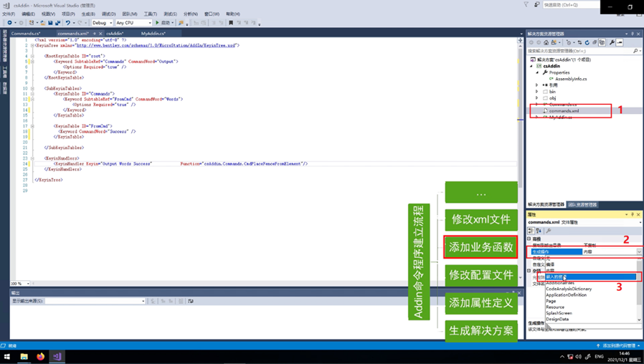Open the 文件(F) File menu
Image resolution: width=644 pixels, height=364 pixels.
coord(9,14)
